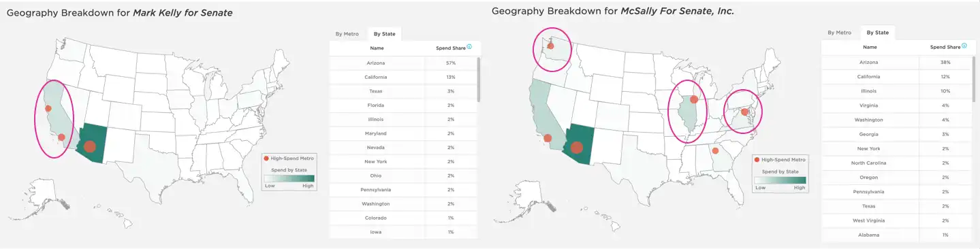Click Georgia metro dot on McSally map

tap(715, 151)
